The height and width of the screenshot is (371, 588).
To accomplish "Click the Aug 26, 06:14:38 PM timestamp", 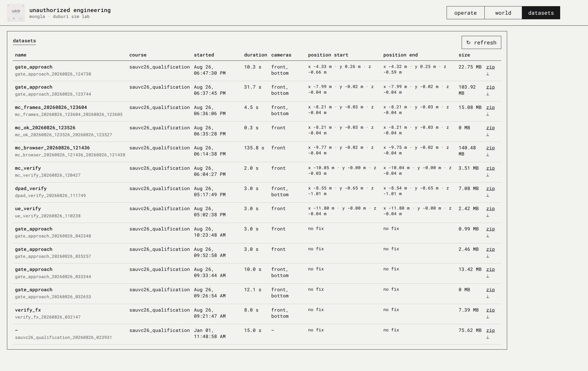I will point(210,151).
